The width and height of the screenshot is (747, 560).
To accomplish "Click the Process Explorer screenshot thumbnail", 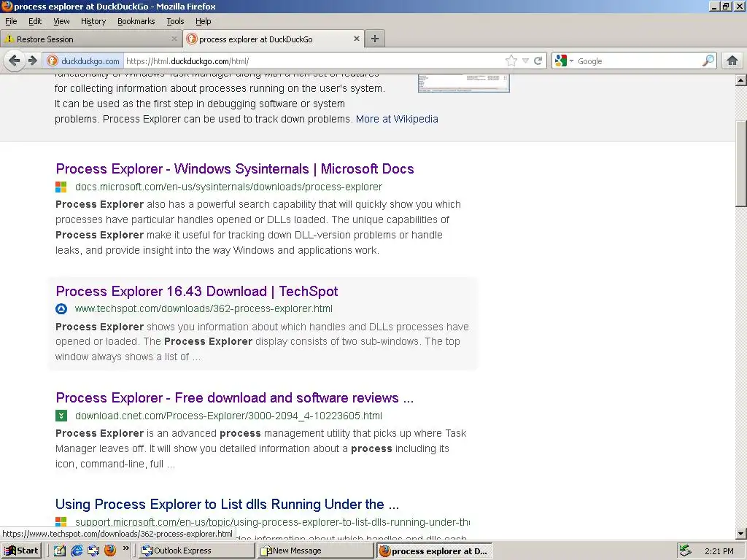I will pyautogui.click(x=463, y=83).
